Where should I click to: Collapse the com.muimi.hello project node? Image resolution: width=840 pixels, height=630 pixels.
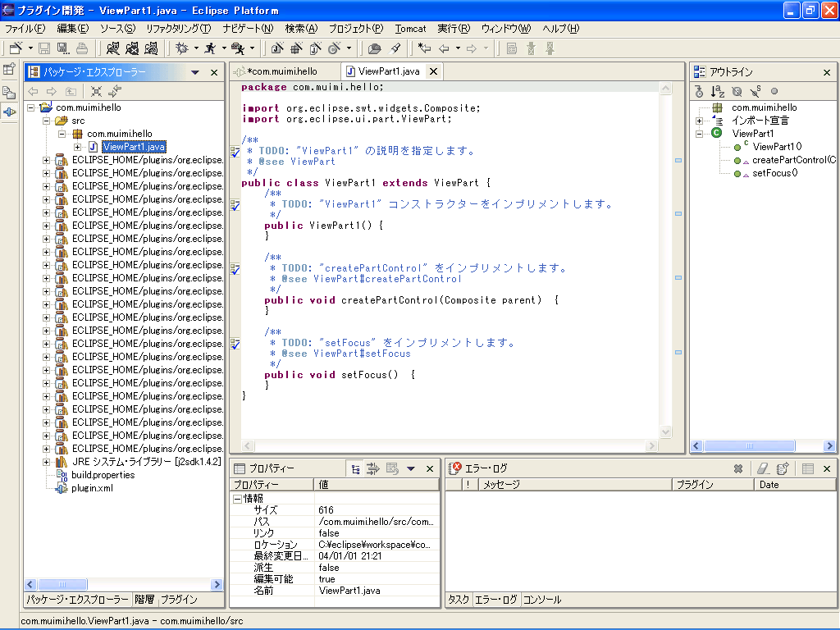pos(30,107)
